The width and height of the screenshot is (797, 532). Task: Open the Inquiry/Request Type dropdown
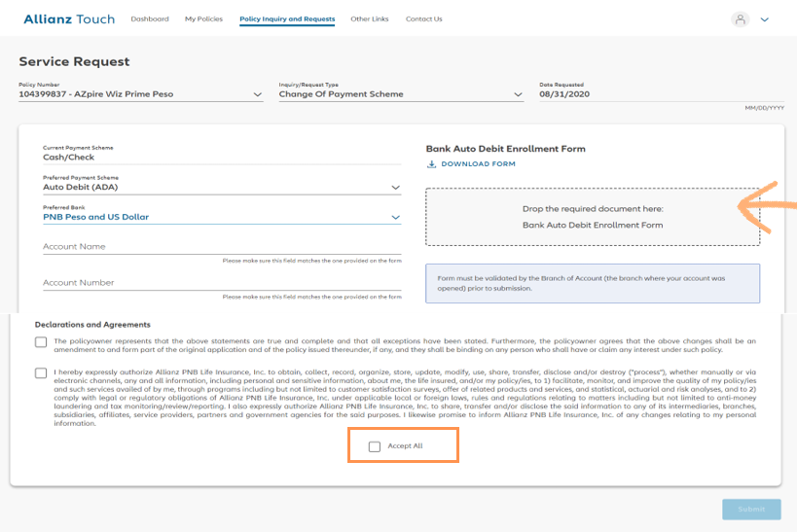tap(518, 94)
